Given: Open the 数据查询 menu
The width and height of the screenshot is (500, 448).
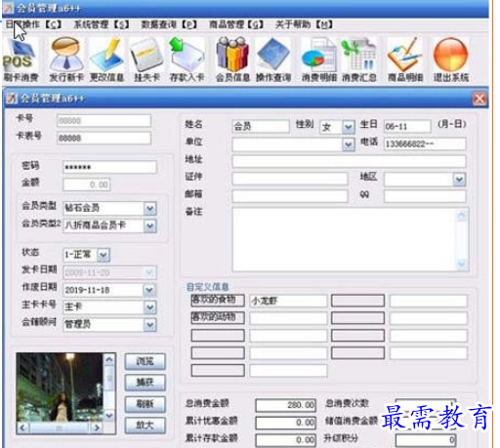Looking at the screenshot, I should point(169,24).
